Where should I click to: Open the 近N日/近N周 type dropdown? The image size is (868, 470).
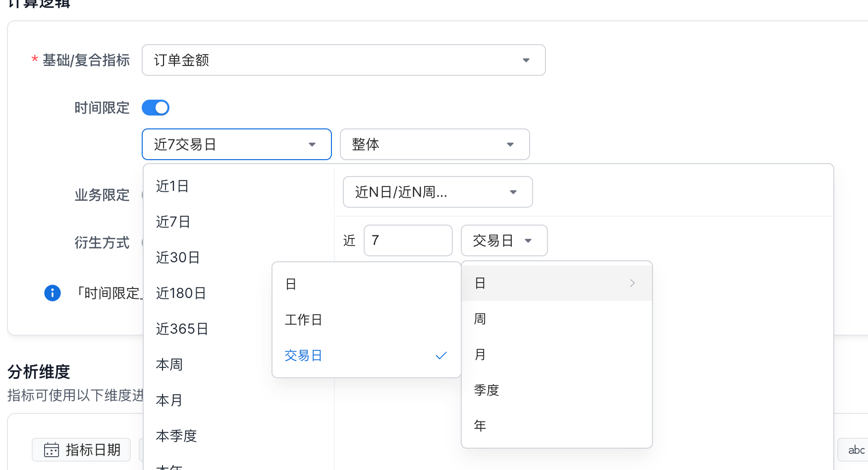(437, 192)
